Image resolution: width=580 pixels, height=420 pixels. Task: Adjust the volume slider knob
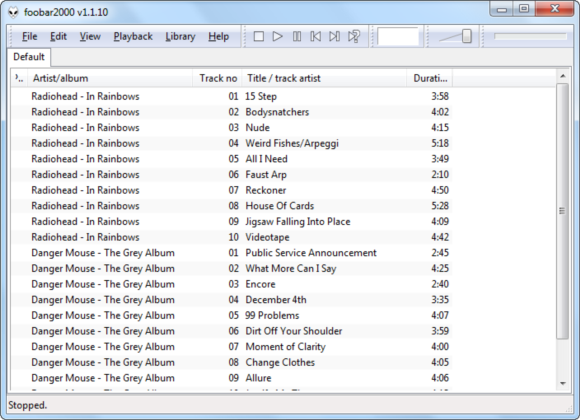(x=466, y=36)
